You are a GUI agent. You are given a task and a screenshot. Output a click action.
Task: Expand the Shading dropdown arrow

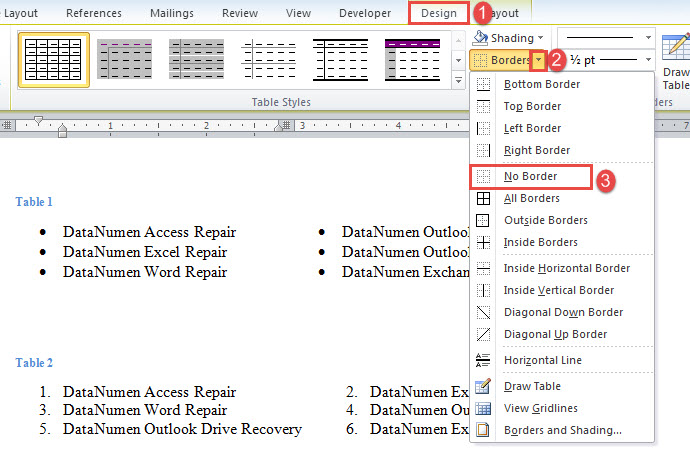point(540,38)
